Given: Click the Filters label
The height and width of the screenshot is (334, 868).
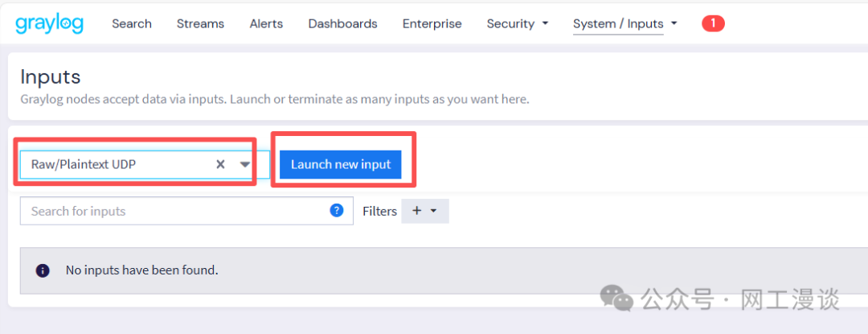Looking at the screenshot, I should (379, 211).
